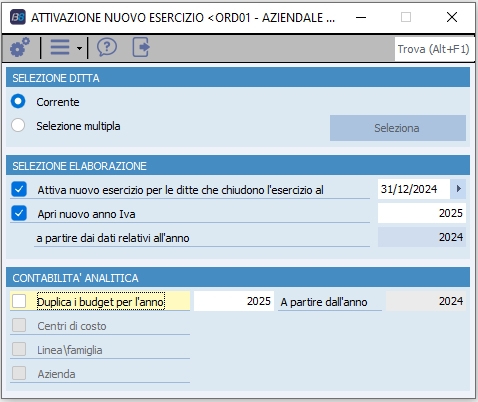The height and width of the screenshot is (402, 478).
Task: Click the Linea\famiglia checkbox
Action: coord(19,349)
